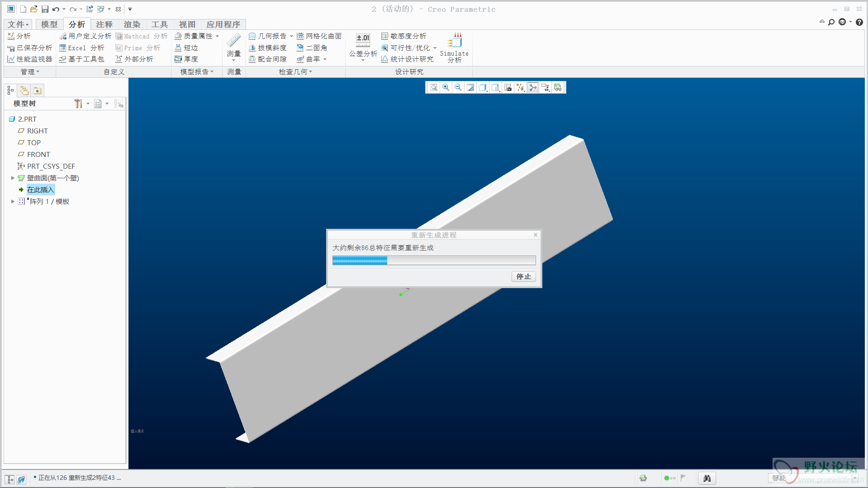The width and height of the screenshot is (868, 488).
Task: Click the regeneration progress bar
Action: coord(434,260)
